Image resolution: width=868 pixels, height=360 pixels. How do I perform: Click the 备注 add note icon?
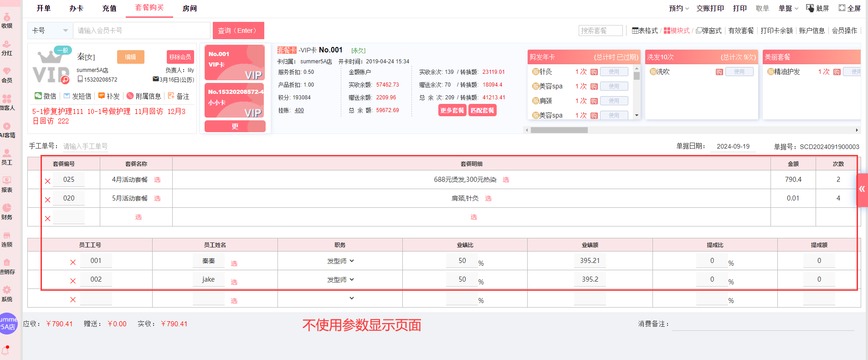coord(171,96)
